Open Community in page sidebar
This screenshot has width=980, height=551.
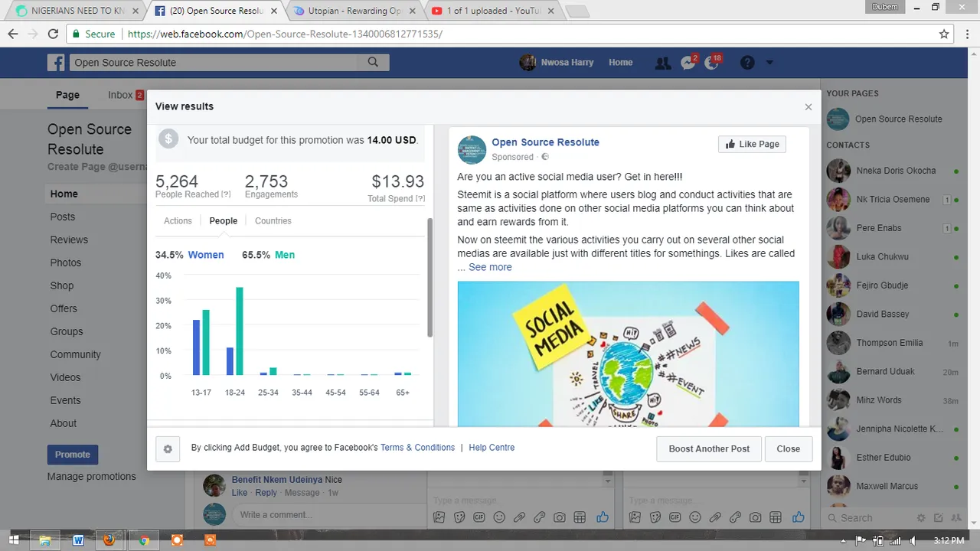click(76, 354)
